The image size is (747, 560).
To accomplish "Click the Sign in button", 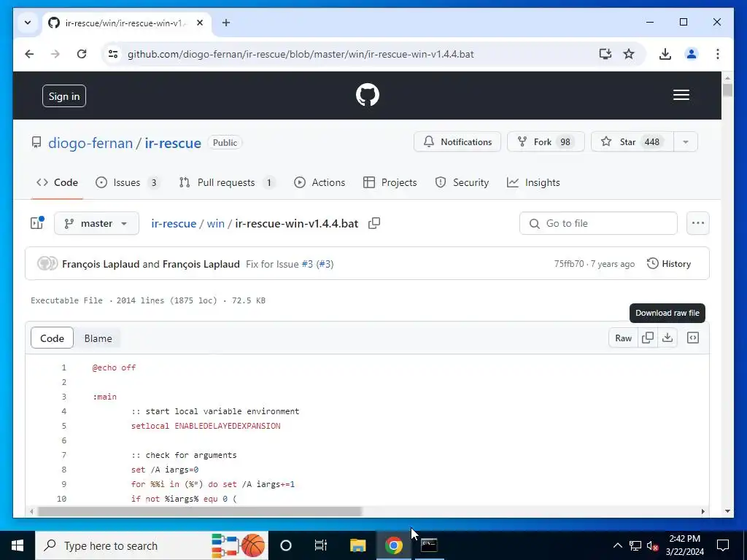I will [x=64, y=96].
